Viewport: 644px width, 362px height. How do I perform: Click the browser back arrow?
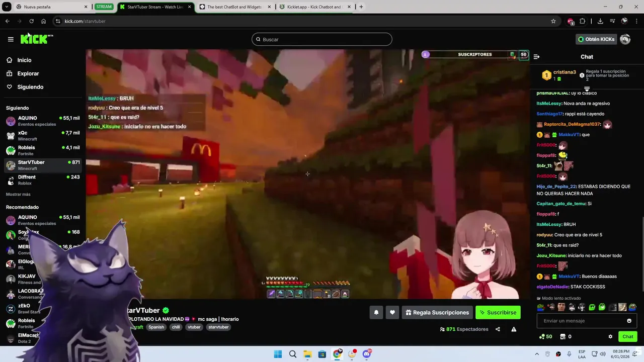coord(7,21)
